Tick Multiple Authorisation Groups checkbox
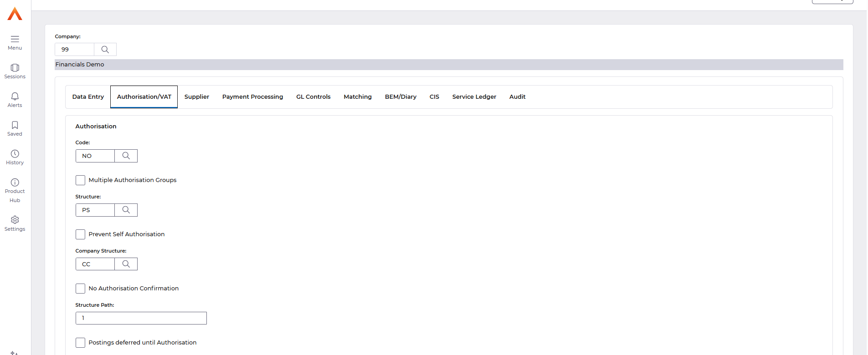 click(x=80, y=180)
